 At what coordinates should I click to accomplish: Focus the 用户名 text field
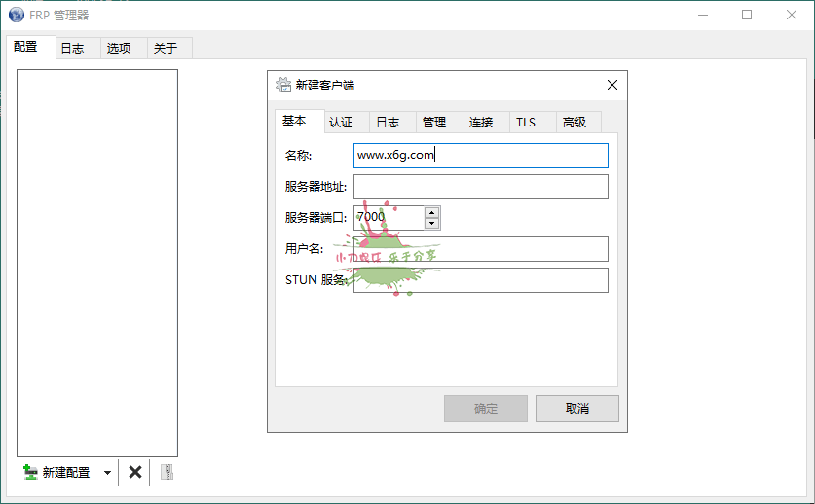pyautogui.click(x=480, y=249)
